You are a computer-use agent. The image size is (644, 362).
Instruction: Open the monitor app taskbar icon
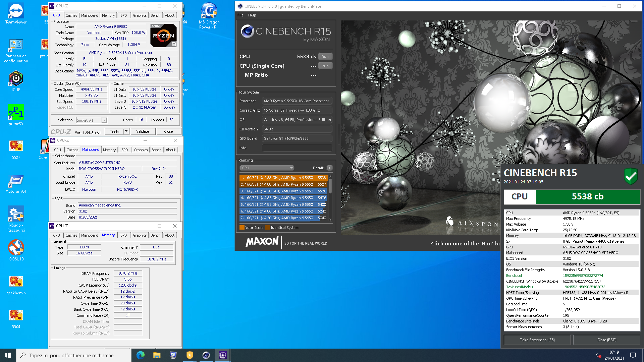click(x=173, y=355)
